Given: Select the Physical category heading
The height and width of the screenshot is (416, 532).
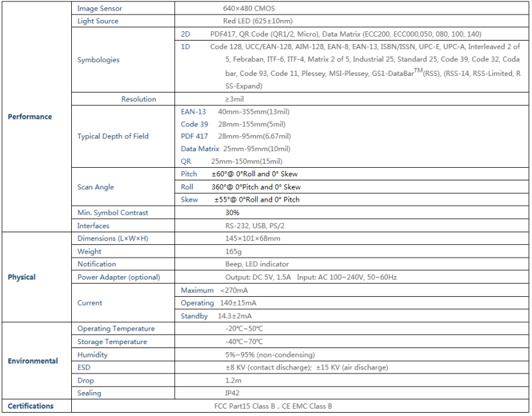Looking at the screenshot, I should pyautogui.click(x=21, y=277).
